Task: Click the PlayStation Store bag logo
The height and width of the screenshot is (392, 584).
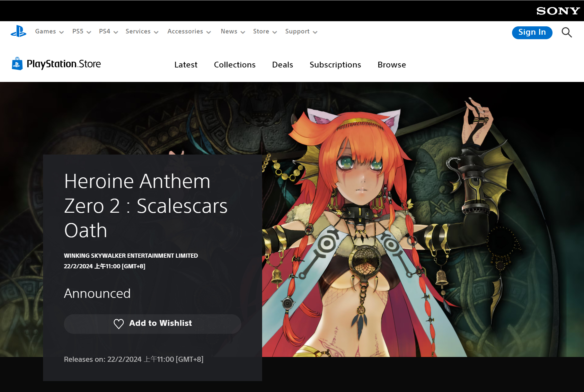Action: click(x=17, y=64)
